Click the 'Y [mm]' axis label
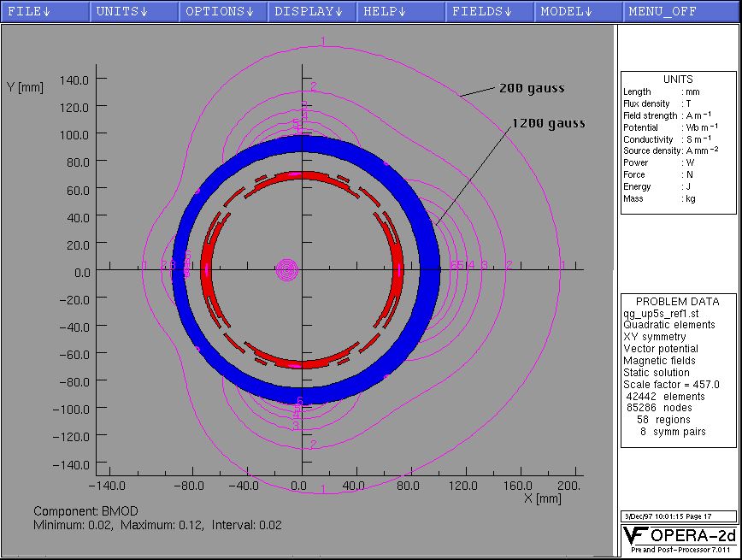The image size is (742, 560). click(25, 87)
